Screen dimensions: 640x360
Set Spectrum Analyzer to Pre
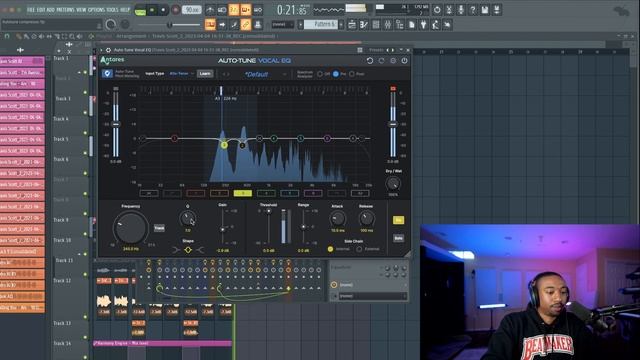[336, 74]
